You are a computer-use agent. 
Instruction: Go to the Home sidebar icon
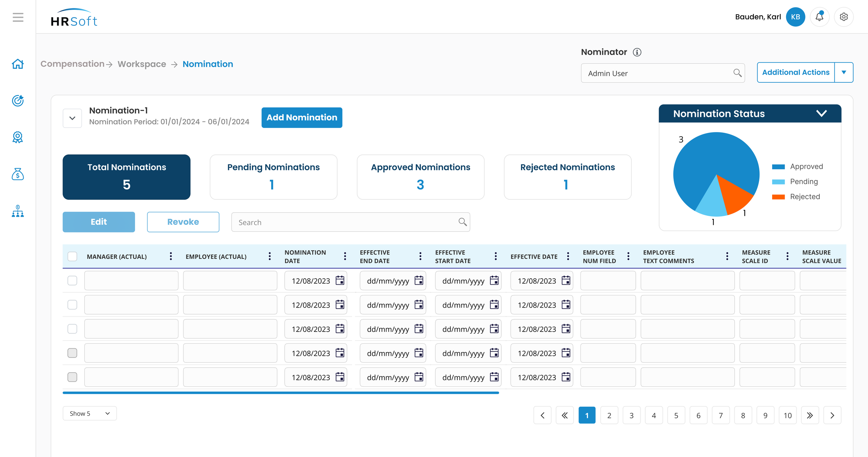[x=18, y=64]
